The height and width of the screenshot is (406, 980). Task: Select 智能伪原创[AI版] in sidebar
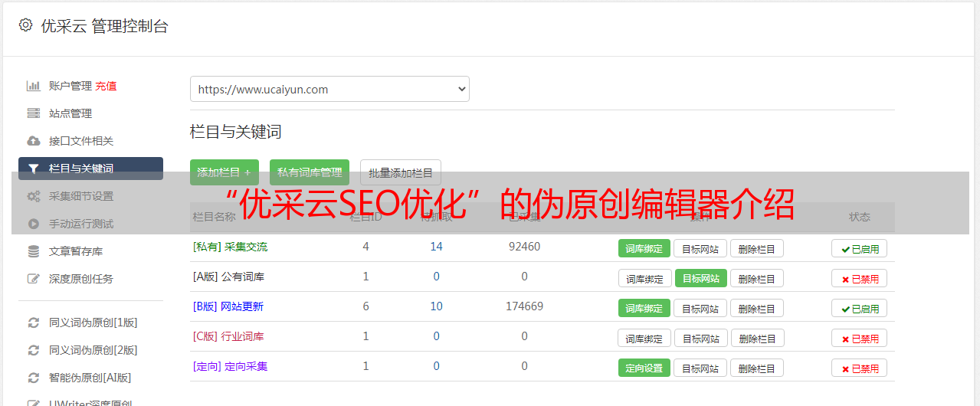[x=90, y=378]
